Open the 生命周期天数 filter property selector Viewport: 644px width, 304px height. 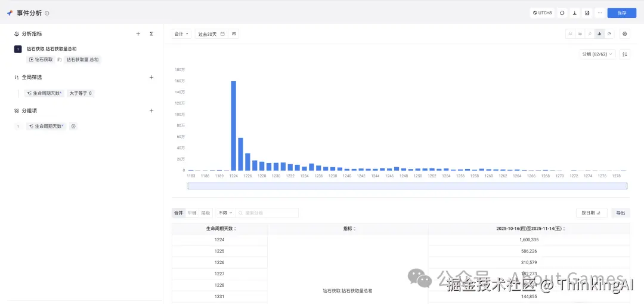pos(44,93)
